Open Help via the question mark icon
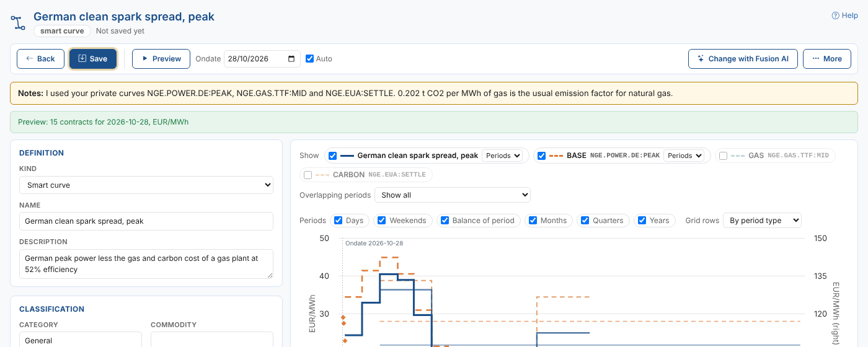The width and height of the screenshot is (868, 347). pyautogui.click(x=836, y=15)
